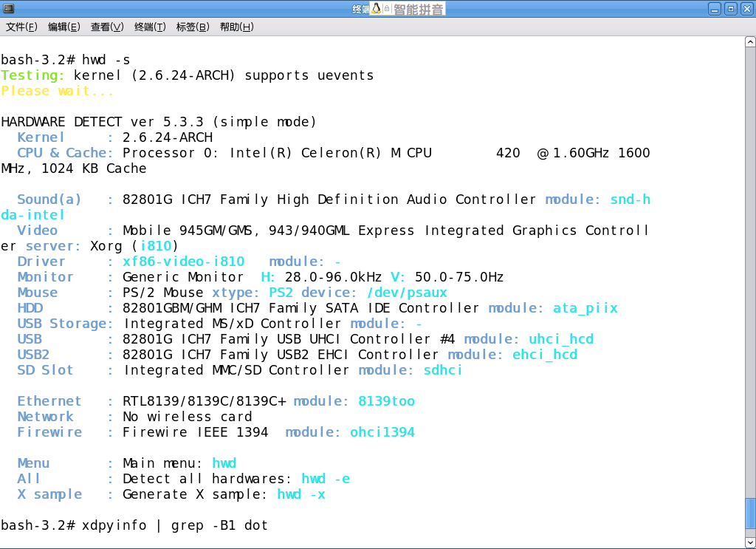Click the scrollbar up arrow
Image resolution: width=756 pixels, height=549 pixels.
tap(750, 42)
